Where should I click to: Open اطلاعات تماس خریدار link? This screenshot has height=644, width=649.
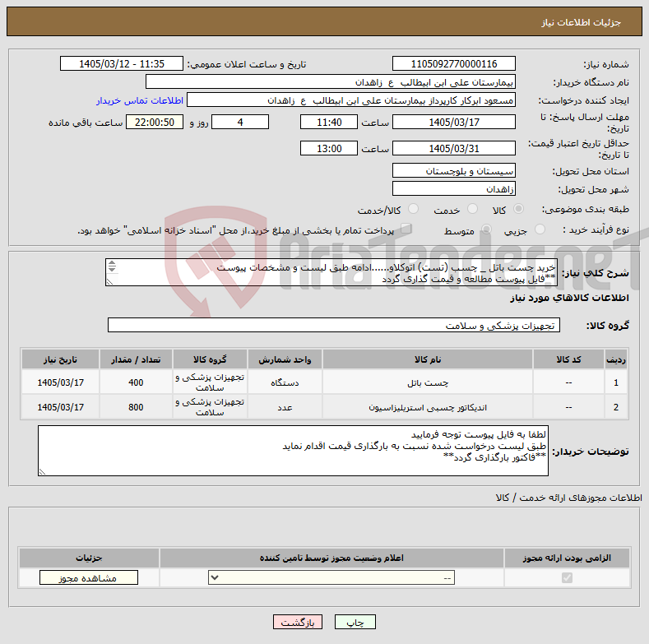click(140, 100)
